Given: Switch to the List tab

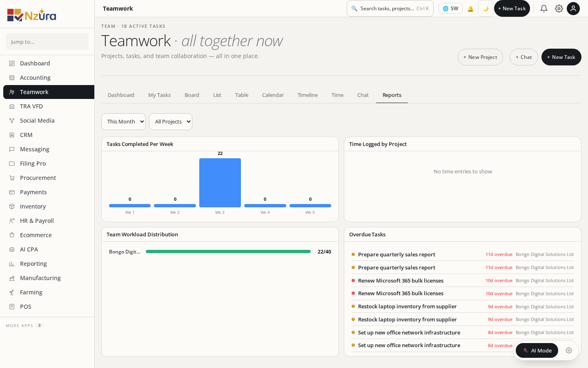Looking at the screenshot, I should [217, 95].
